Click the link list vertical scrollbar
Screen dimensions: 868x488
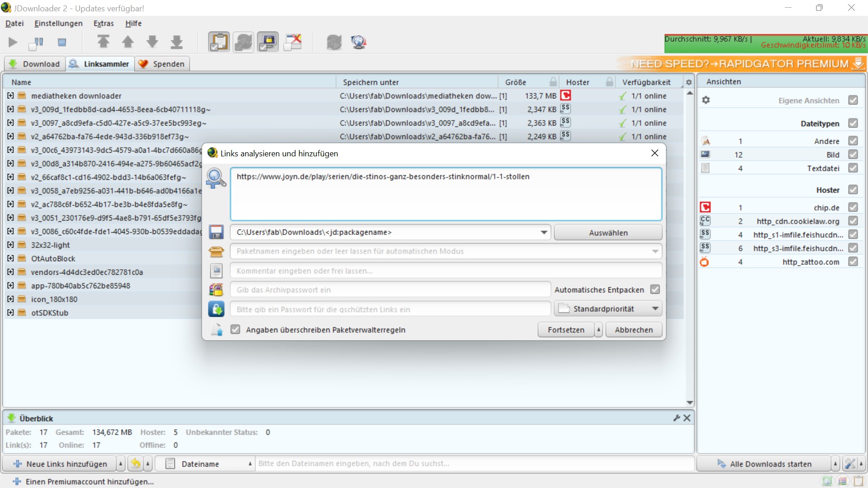690,248
